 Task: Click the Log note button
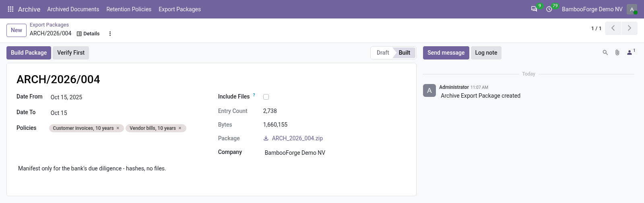(486, 53)
